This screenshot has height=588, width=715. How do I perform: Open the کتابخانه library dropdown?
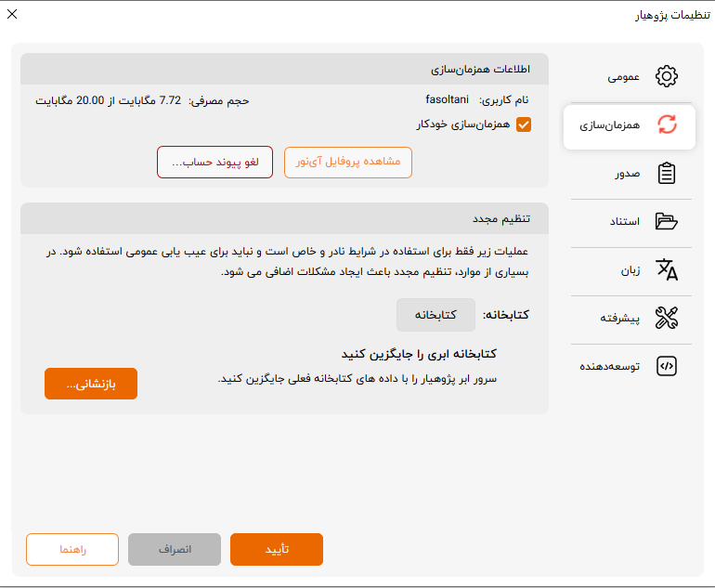click(x=435, y=315)
